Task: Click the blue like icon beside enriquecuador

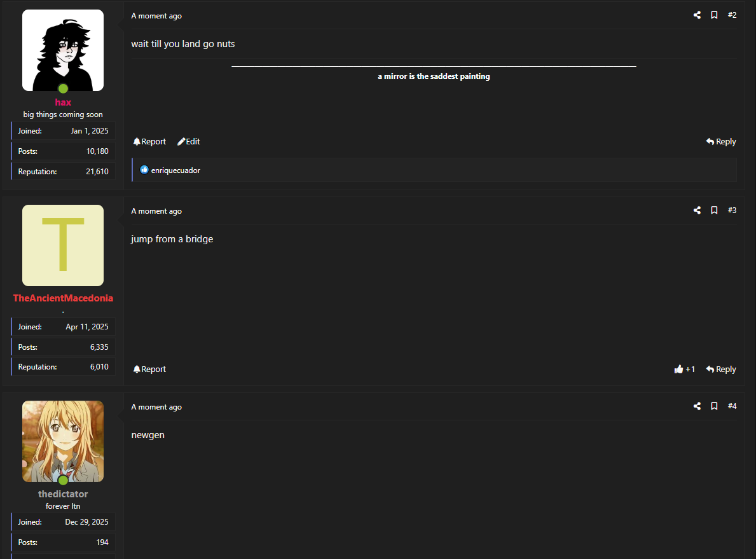Action: click(144, 170)
